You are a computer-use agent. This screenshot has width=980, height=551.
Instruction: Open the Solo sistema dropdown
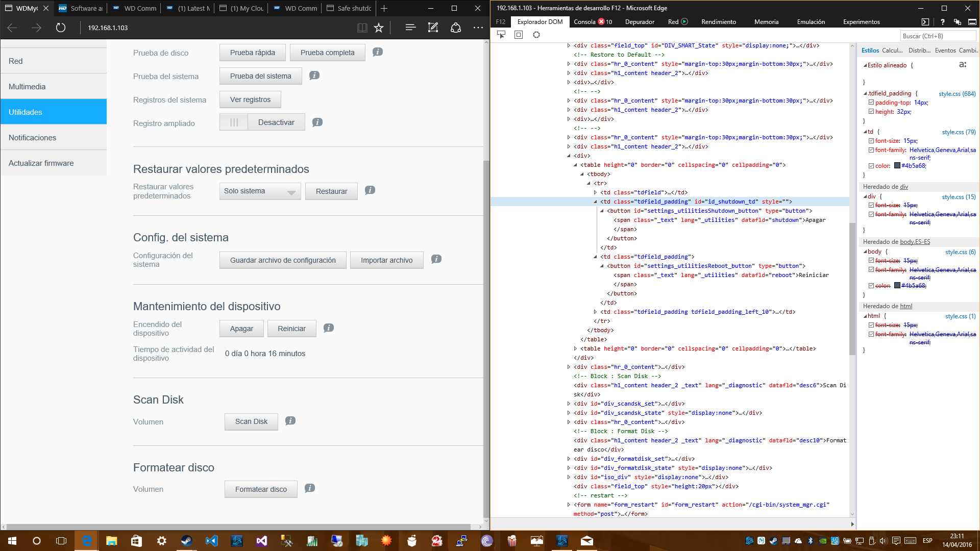tap(260, 191)
